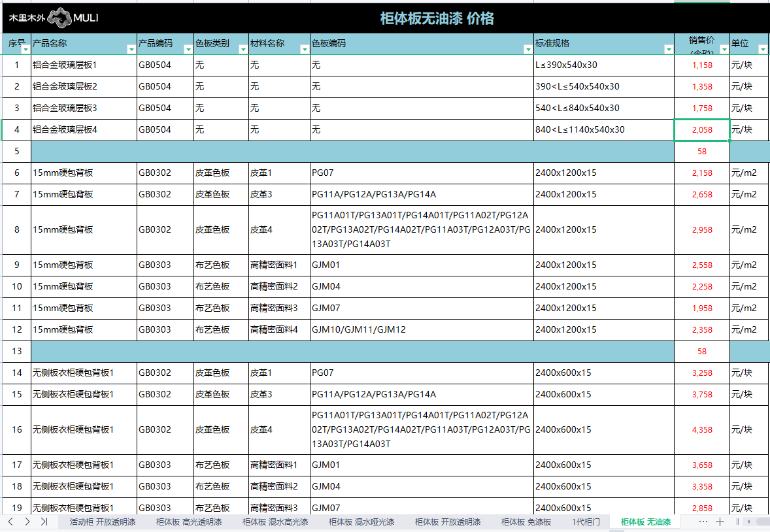Expand the 销售价 column filter arrow
This screenshot has height=532, width=770.
pyautogui.click(x=724, y=50)
